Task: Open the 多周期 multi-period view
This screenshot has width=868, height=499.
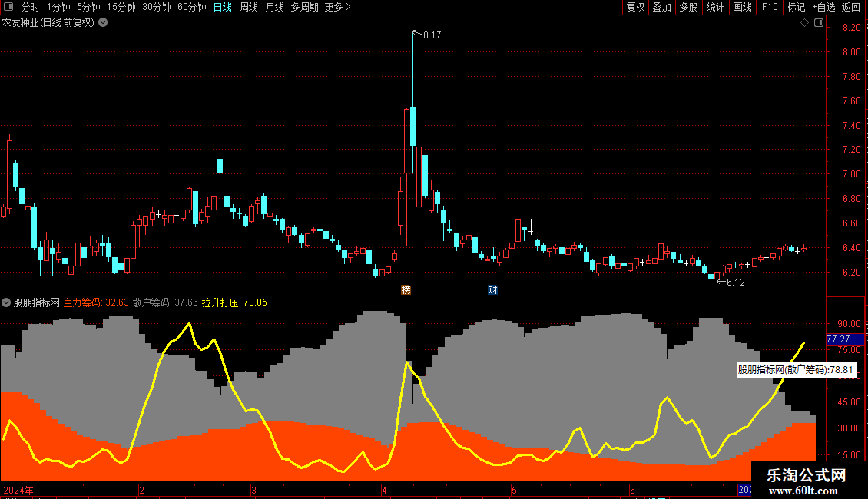Action: pyautogui.click(x=304, y=7)
